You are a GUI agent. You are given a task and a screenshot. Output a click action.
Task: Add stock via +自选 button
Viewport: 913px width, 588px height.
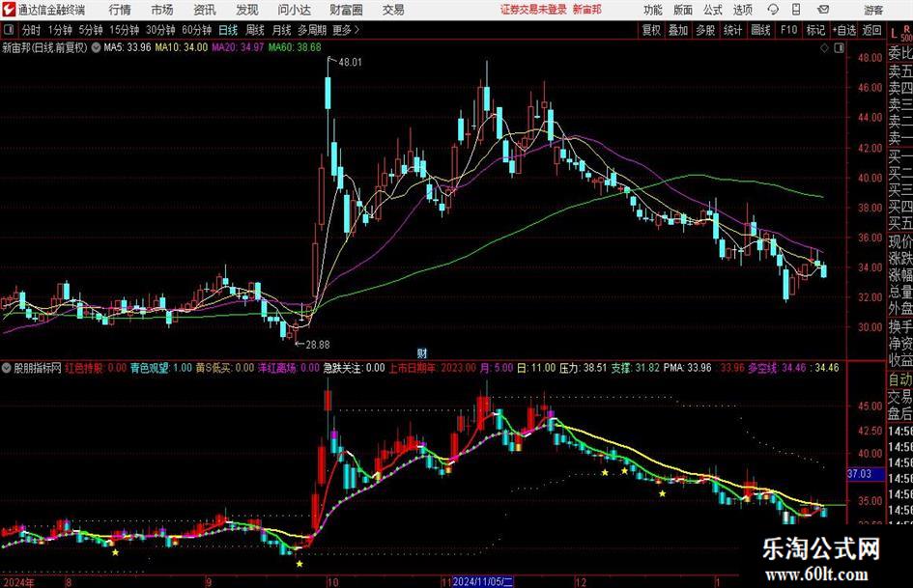tap(844, 30)
